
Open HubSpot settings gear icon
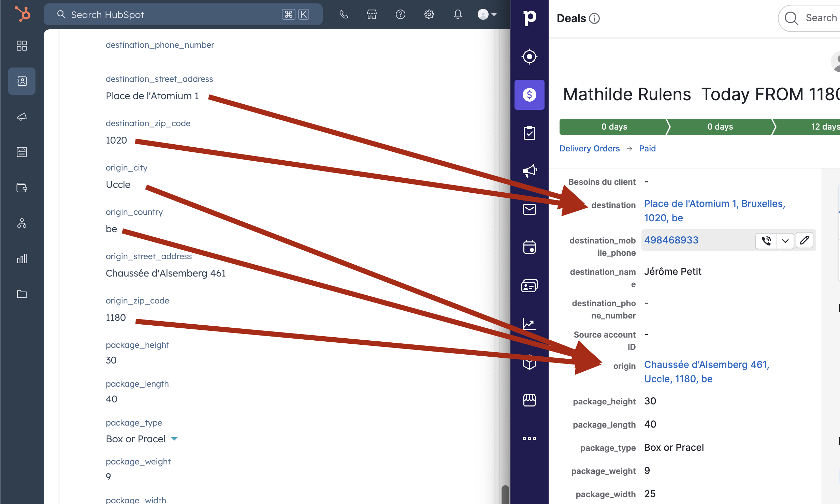pos(429,14)
